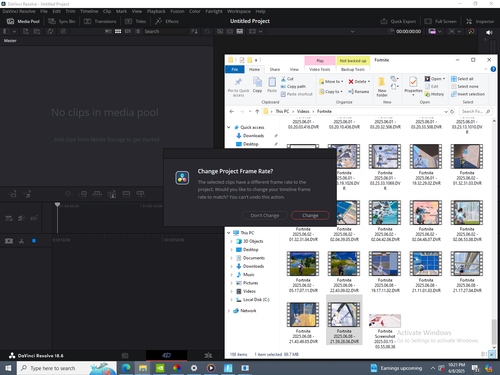Click Close Up edit icon
This screenshot has height=375, width=500.
click(112, 194)
